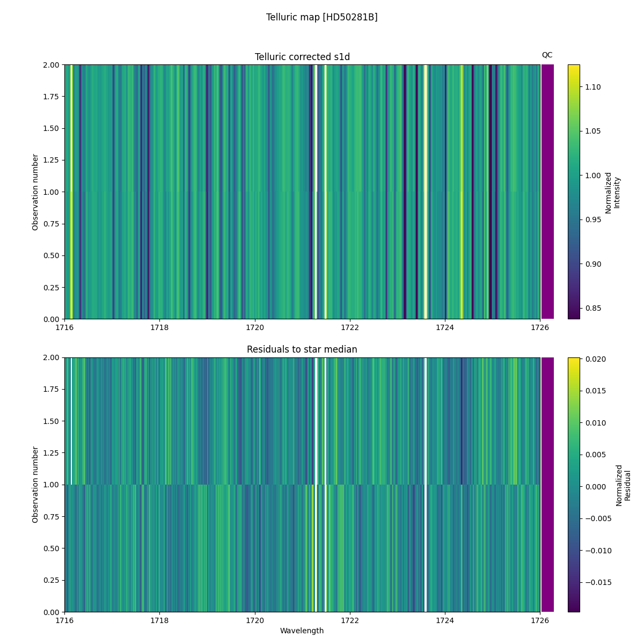Viewport: 644px width, 644px height.
Task: Click the 0.90 tick on intensity colorbar
Action: [x=592, y=264]
